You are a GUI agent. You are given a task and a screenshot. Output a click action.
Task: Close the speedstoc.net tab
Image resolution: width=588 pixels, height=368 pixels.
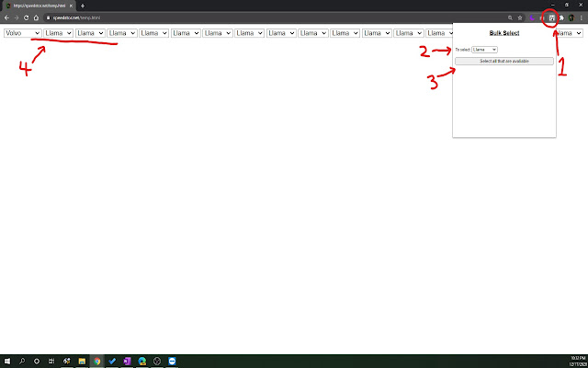[x=71, y=6]
